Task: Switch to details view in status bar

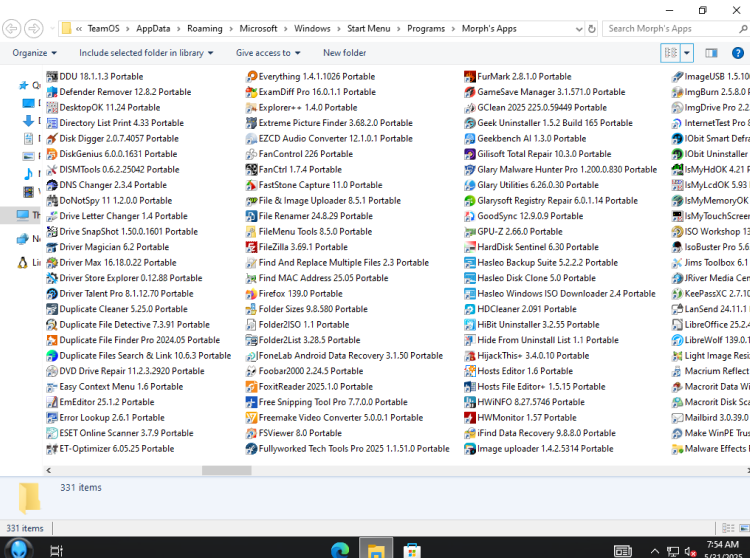Action: tap(728, 528)
